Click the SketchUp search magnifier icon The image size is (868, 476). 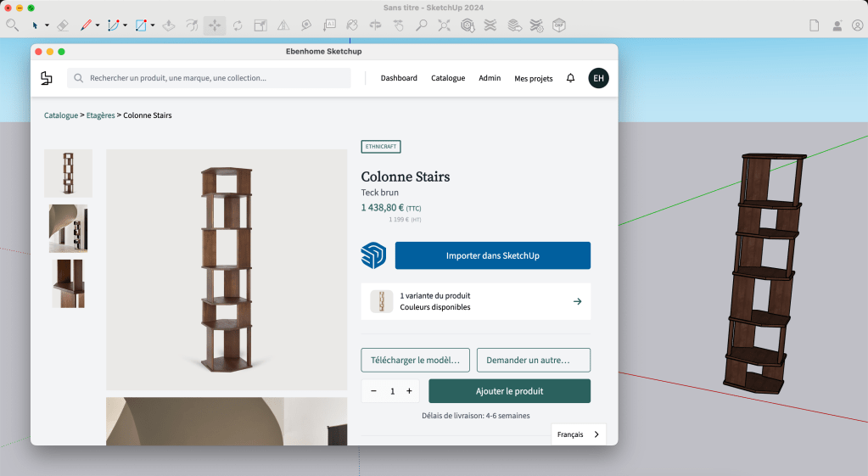coord(12,25)
